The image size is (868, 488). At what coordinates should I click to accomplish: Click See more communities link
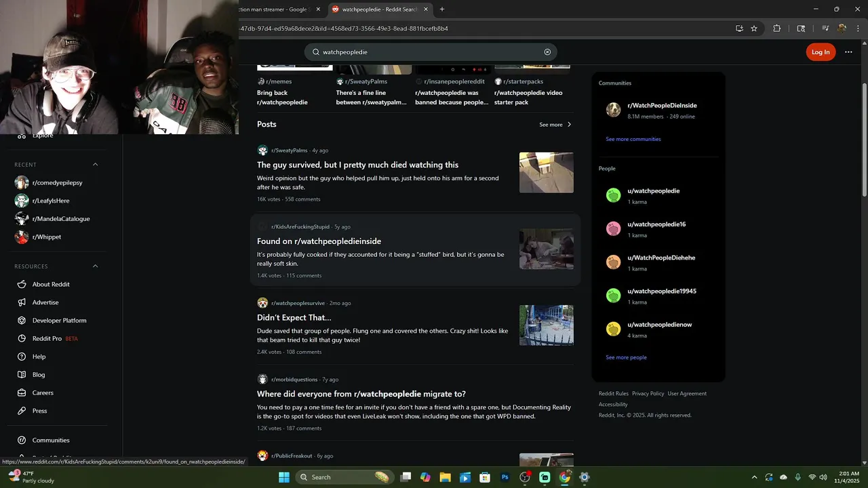click(633, 139)
